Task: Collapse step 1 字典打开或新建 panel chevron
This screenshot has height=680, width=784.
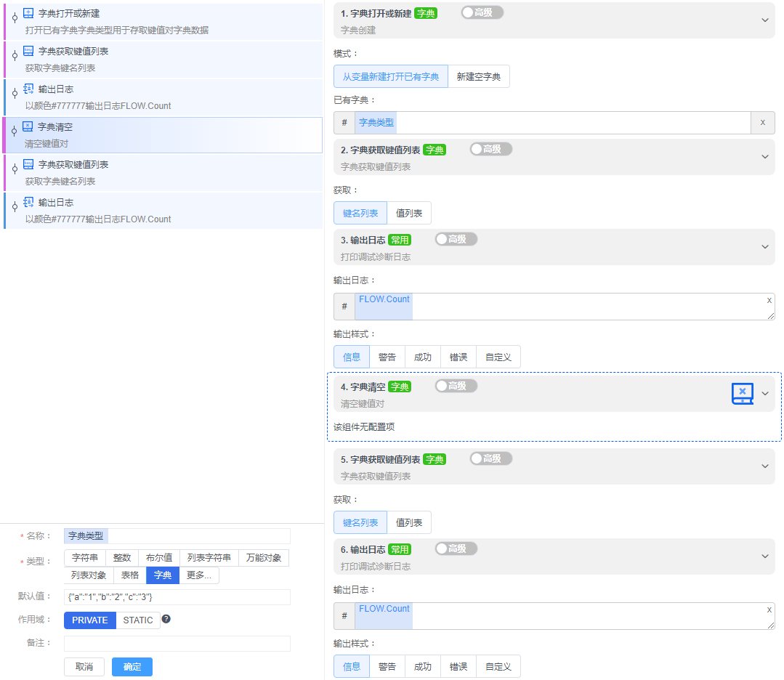Action: pyautogui.click(x=764, y=20)
